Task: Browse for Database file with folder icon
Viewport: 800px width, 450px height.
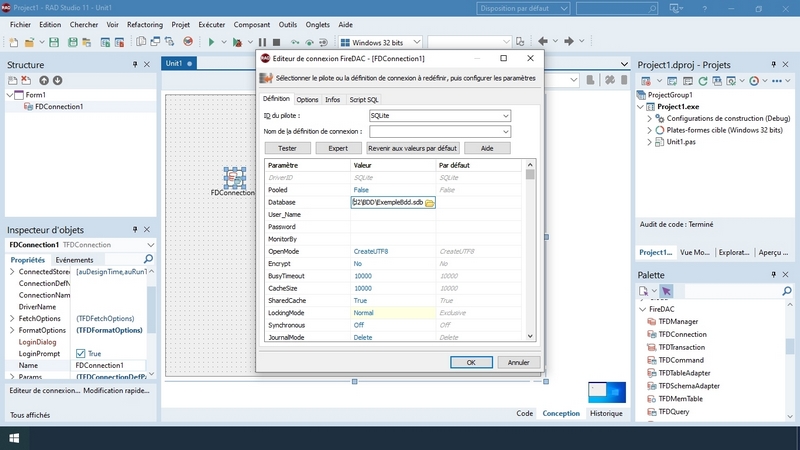Action: click(x=429, y=203)
